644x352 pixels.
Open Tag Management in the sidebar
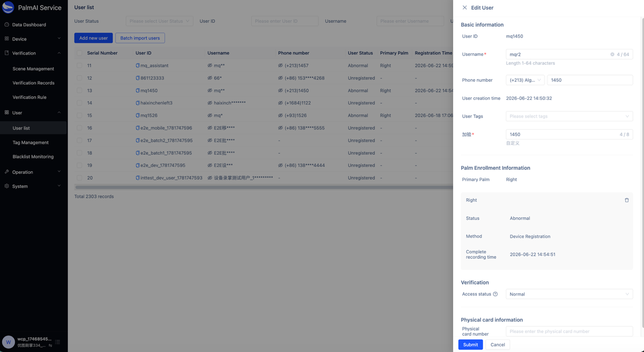[x=31, y=142]
